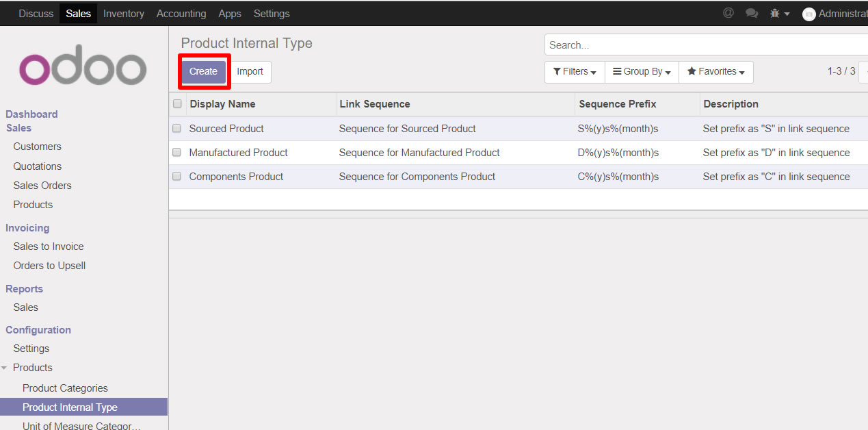Screen dimensions: 868x430
Task: Sort by Display Name column header
Action: click(x=222, y=104)
